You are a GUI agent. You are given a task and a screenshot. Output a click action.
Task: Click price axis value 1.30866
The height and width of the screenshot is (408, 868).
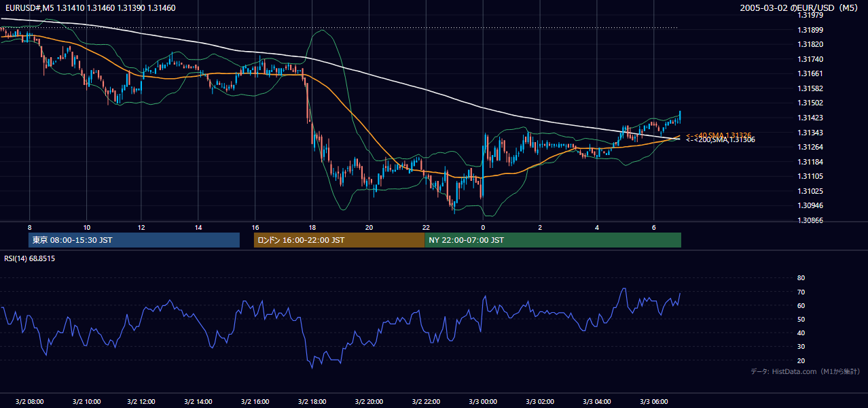(810, 220)
